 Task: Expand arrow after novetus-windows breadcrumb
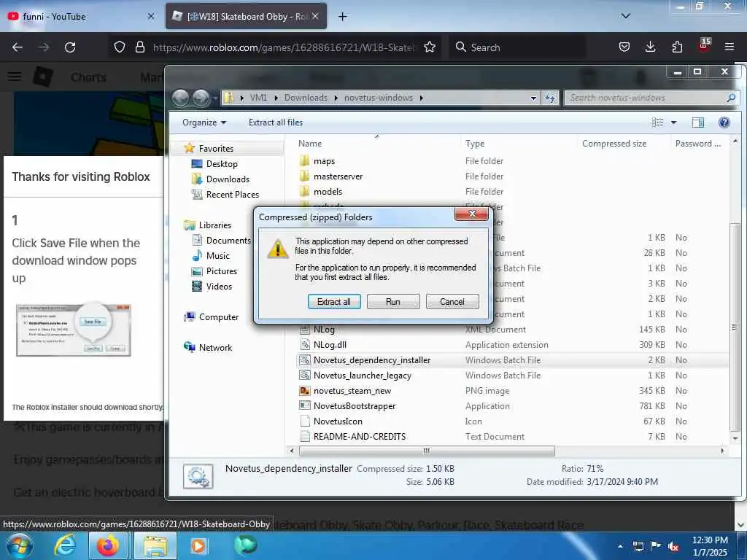(x=421, y=98)
